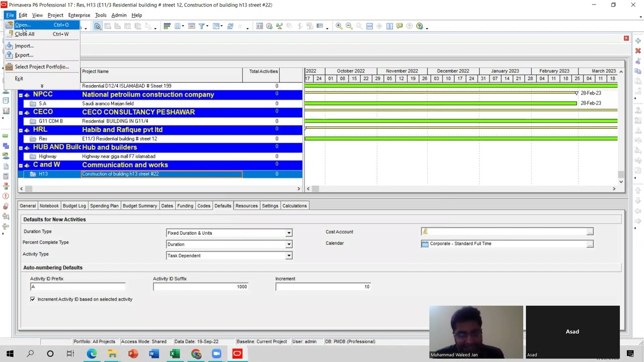Image resolution: width=644 pixels, height=362 pixels.
Task: Open Zoom from taskbar
Action: pos(216,354)
